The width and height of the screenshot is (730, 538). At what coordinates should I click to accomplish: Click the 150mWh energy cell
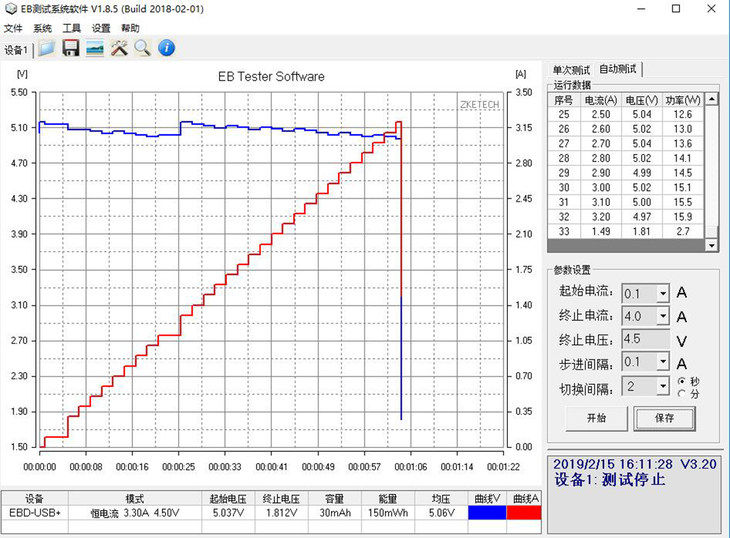click(388, 513)
